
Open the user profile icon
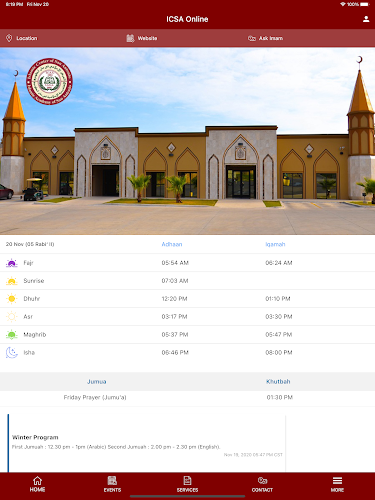tap(366, 19)
